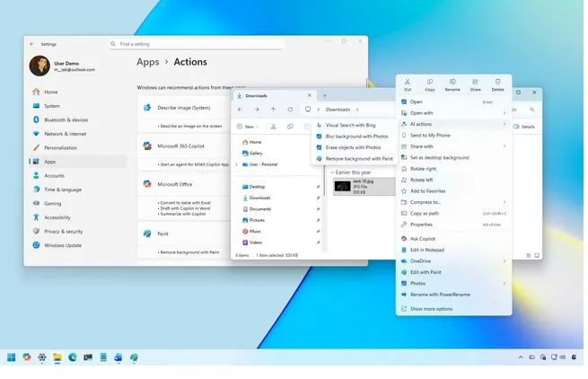Open the New dropdown in File Explorer

coord(248,127)
